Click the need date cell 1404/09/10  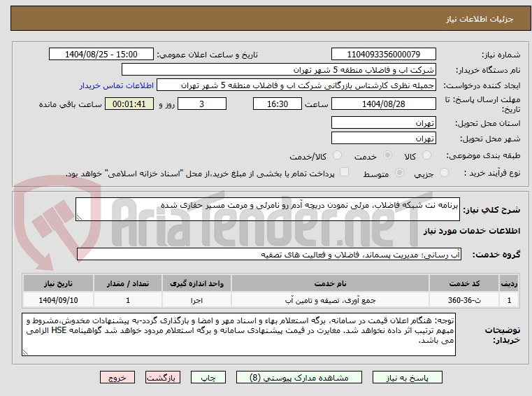tap(58, 300)
